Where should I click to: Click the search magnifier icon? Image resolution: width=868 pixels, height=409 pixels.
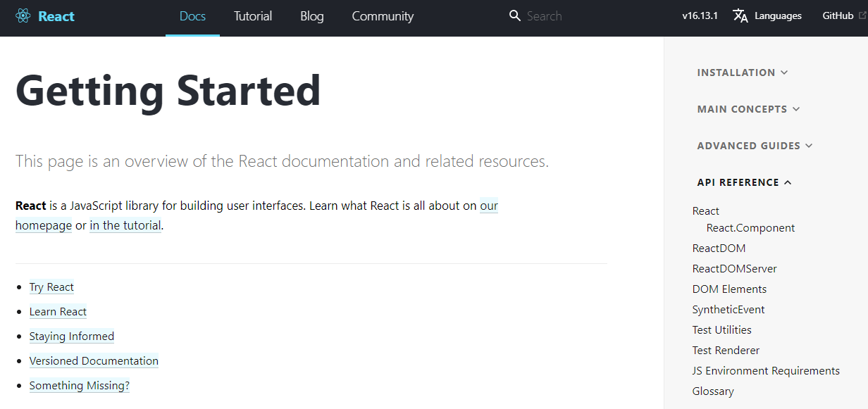[514, 15]
